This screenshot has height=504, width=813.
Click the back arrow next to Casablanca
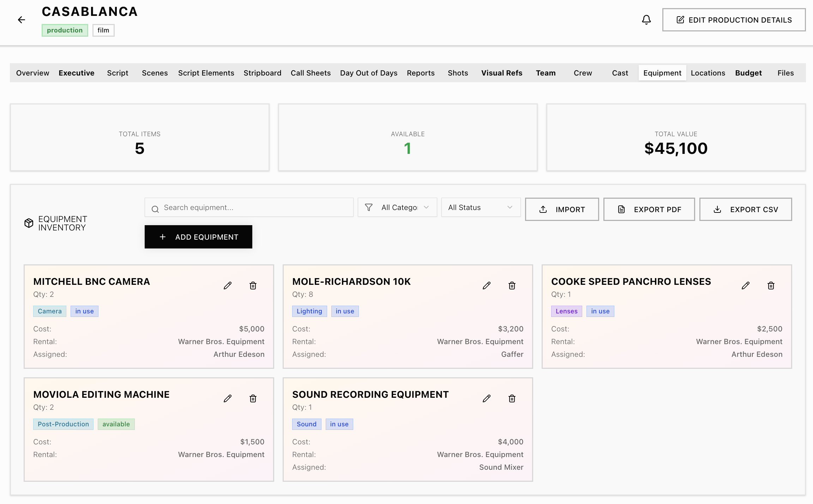[22, 20]
